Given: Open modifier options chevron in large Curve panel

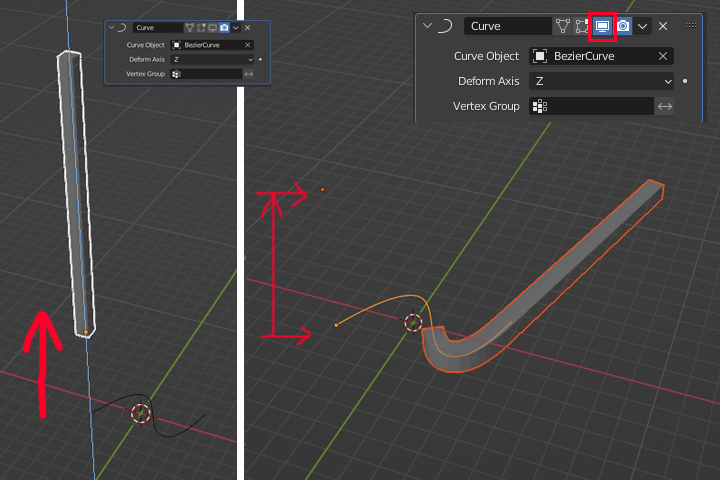Looking at the screenshot, I should click(642, 26).
